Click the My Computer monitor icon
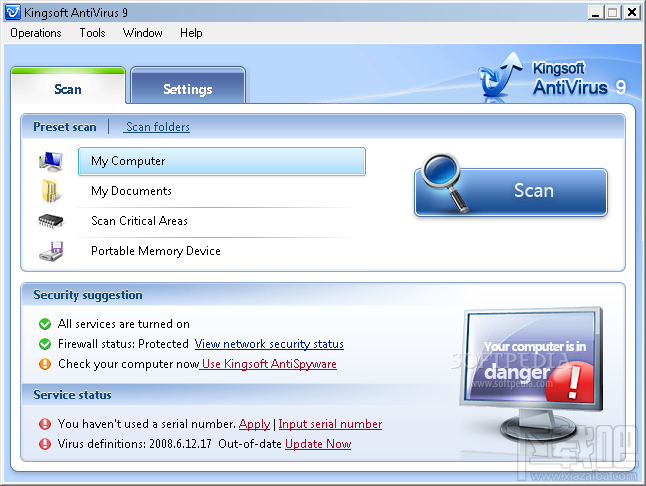Image resolution: width=646 pixels, height=486 pixels. pyautogui.click(x=51, y=161)
